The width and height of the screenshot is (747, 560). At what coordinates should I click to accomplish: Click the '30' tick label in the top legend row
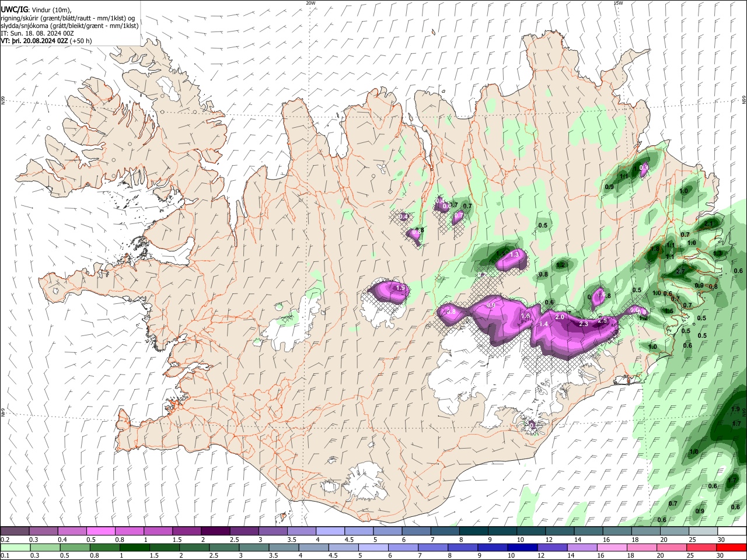click(x=721, y=540)
